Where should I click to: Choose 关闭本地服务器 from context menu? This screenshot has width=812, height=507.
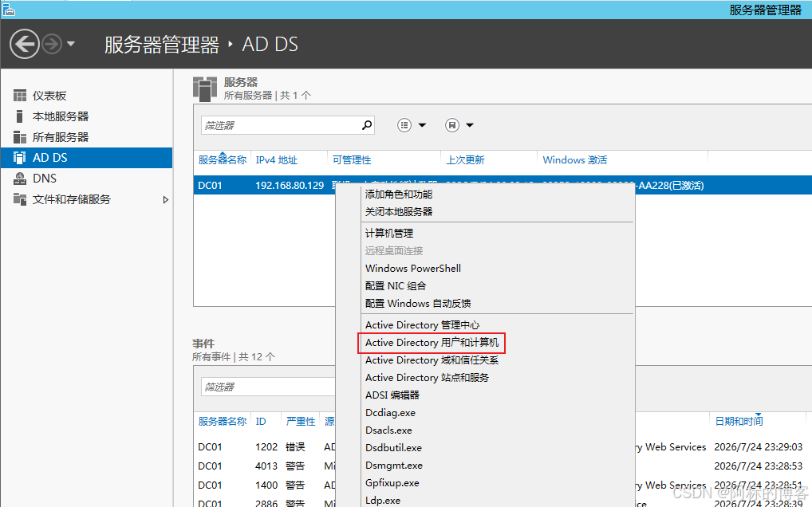(x=399, y=211)
